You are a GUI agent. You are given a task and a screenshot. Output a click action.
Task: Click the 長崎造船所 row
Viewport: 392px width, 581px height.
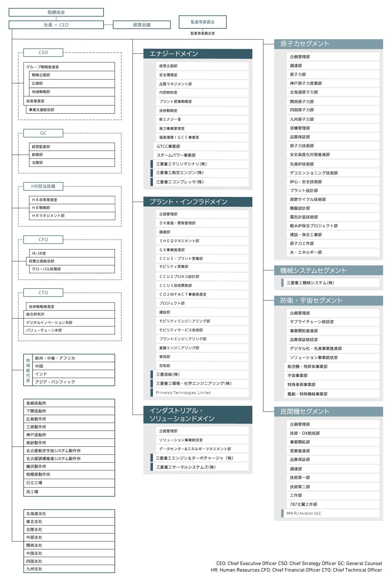point(69,403)
